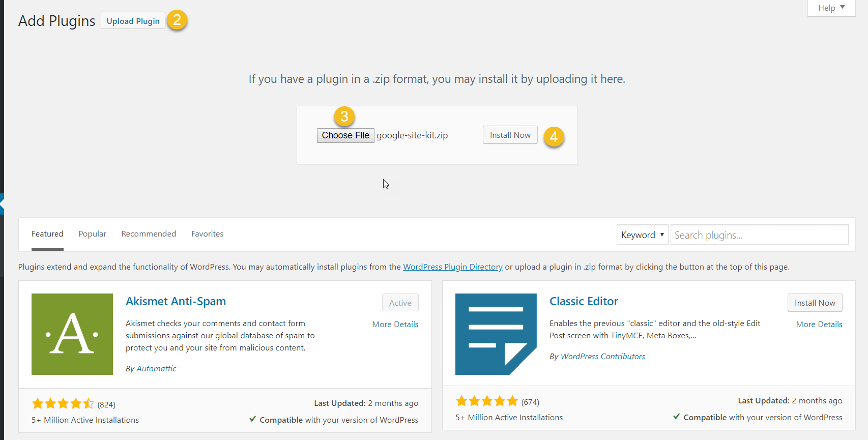Viewport: 868px width, 440px height.
Task: Open More Details for Akismet Anti-Spam
Action: point(395,324)
